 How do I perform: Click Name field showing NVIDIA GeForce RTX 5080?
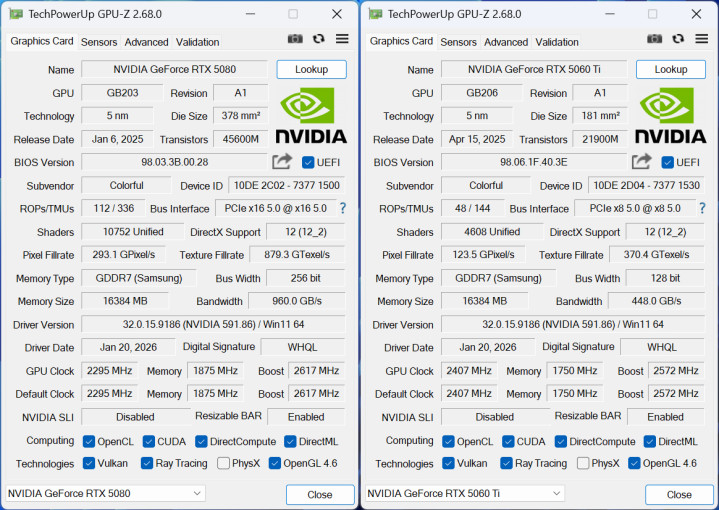pos(174,69)
